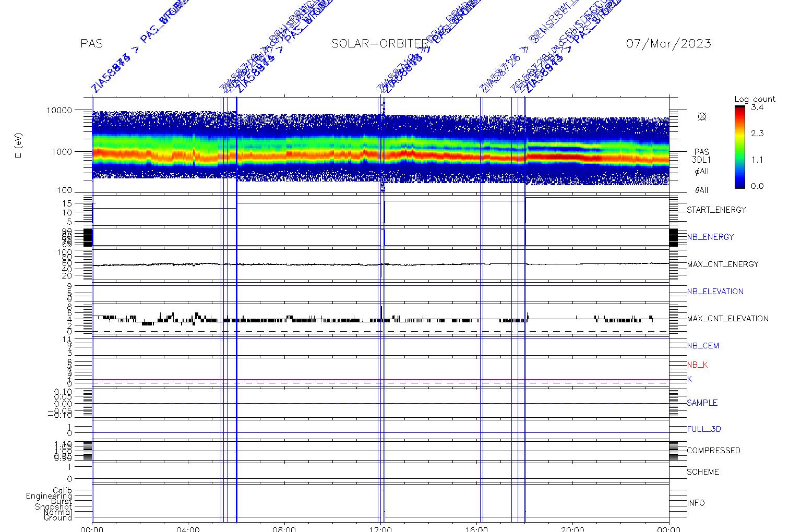Click the 08:00 time axis label
Viewport: 789px width, 532px height.
click(284, 529)
